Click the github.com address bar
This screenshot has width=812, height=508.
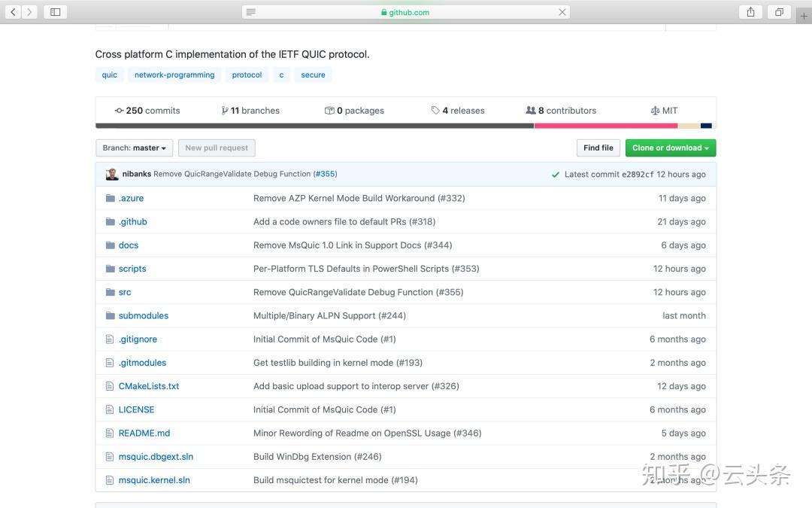406,12
